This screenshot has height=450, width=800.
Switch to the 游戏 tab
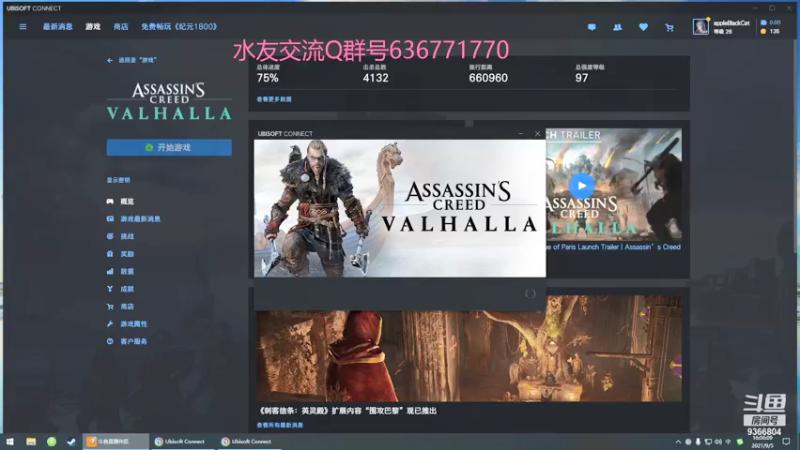tap(93, 27)
